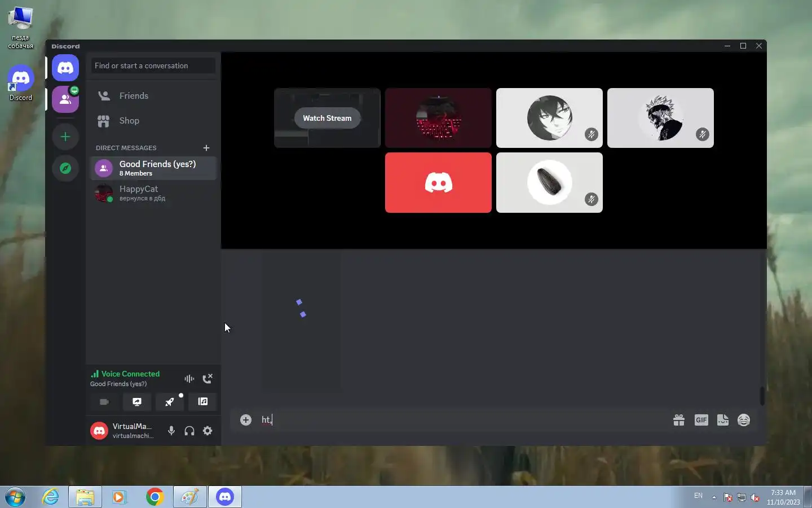Open the emoji picker
The image size is (812, 508).
point(744,420)
